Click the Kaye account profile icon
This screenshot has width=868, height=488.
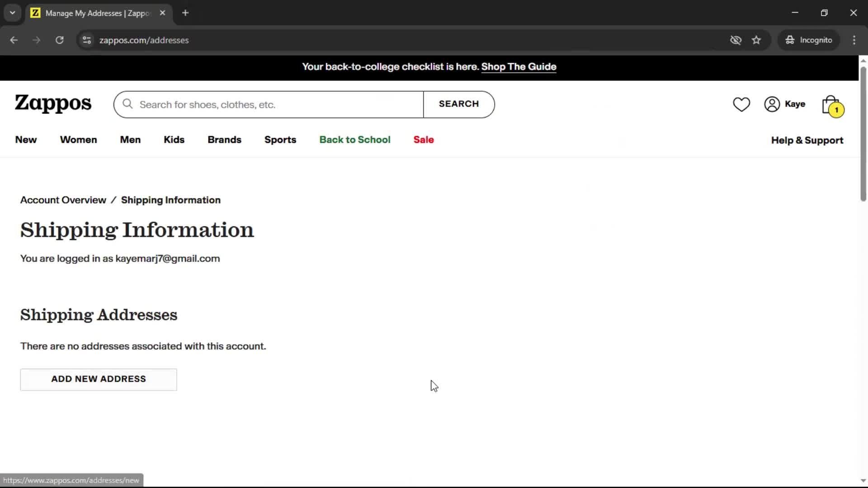point(772,104)
